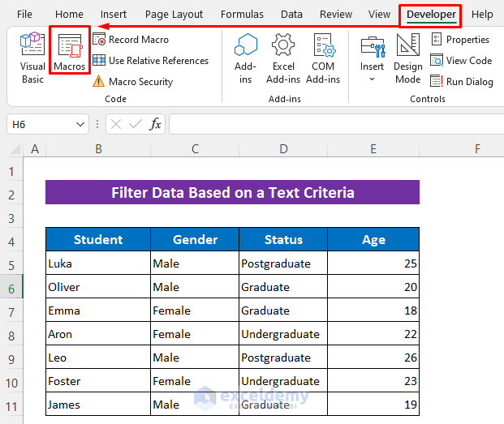Screen dimensions: 504x424
Task: Select column C header
Action: pyautogui.click(x=195, y=148)
